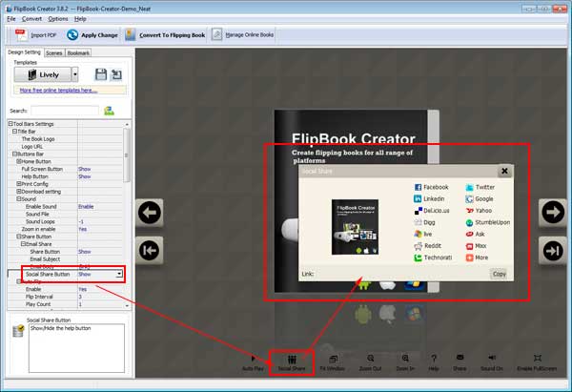The width and height of the screenshot is (572, 392).
Task: Switch to the Bookmark tab
Action: tap(78, 52)
